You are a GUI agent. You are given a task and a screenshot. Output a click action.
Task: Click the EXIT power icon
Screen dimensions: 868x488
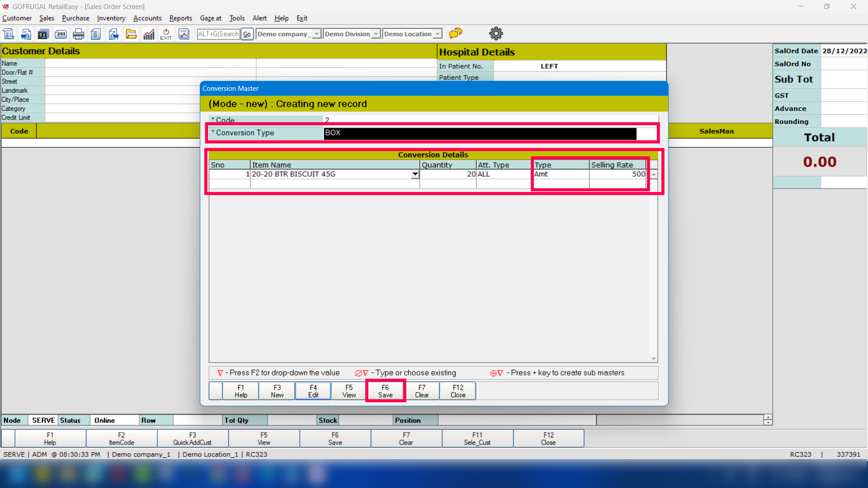pyautogui.click(x=166, y=34)
